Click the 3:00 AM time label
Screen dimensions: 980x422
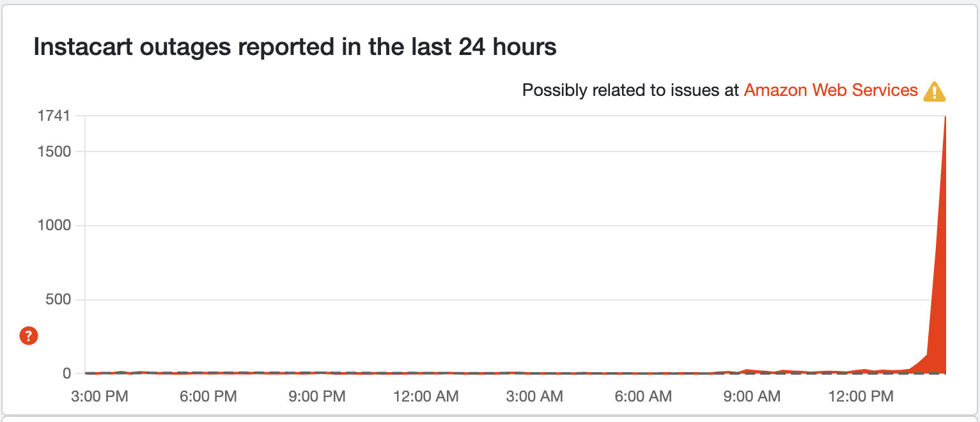tap(534, 396)
